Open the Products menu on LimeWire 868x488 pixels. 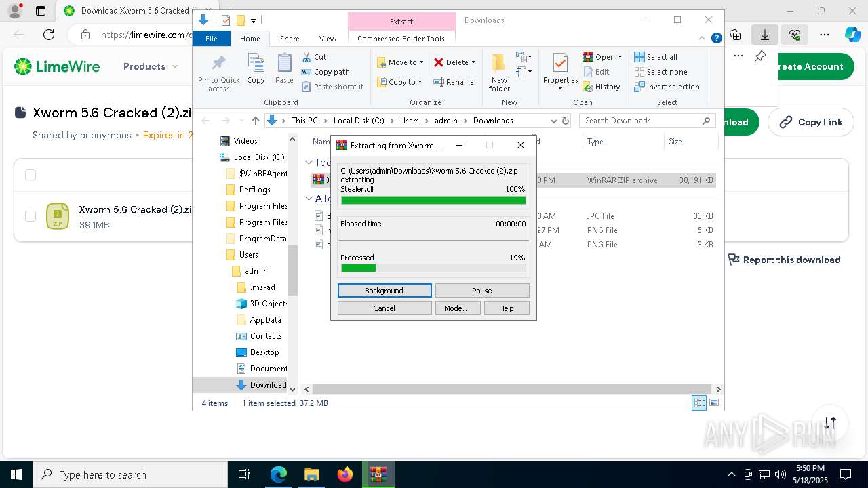pos(151,66)
